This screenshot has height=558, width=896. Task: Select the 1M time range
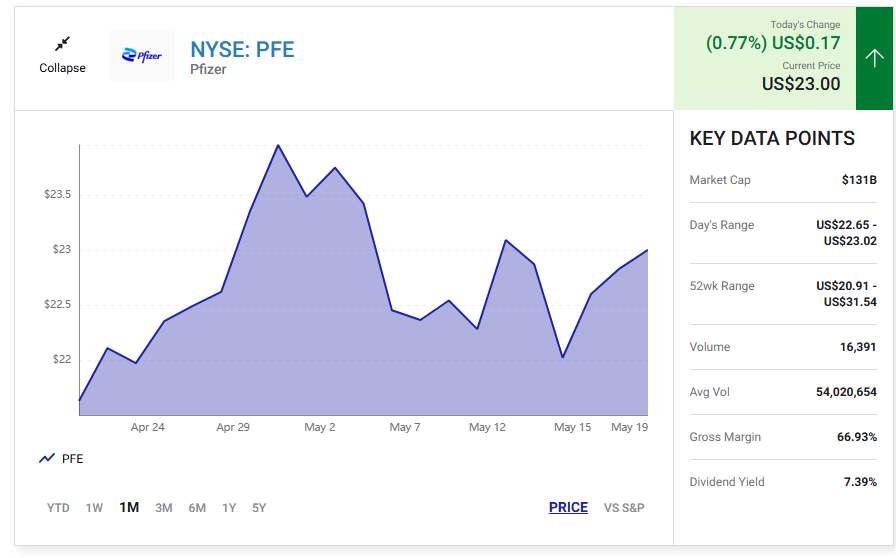click(x=129, y=508)
